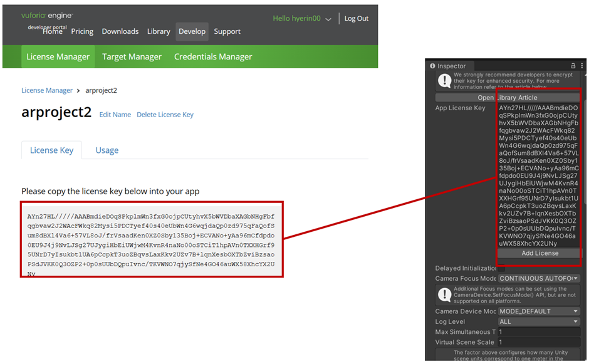Toggle the Delayed Initialization checkbox

click(501, 268)
